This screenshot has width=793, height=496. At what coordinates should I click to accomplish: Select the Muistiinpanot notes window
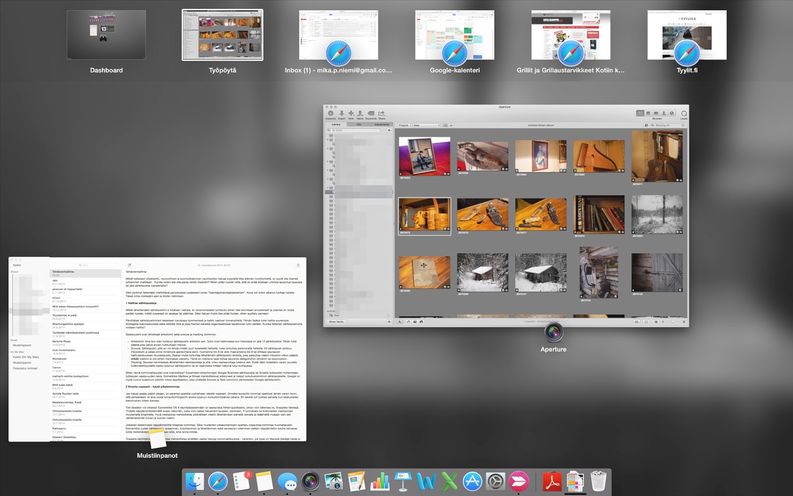coord(157,349)
